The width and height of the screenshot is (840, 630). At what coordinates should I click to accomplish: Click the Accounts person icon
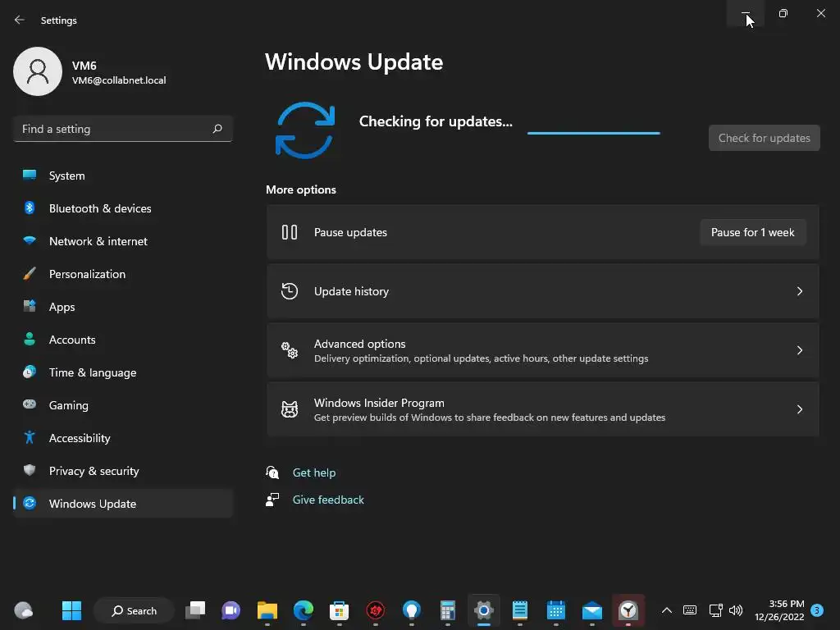30,339
